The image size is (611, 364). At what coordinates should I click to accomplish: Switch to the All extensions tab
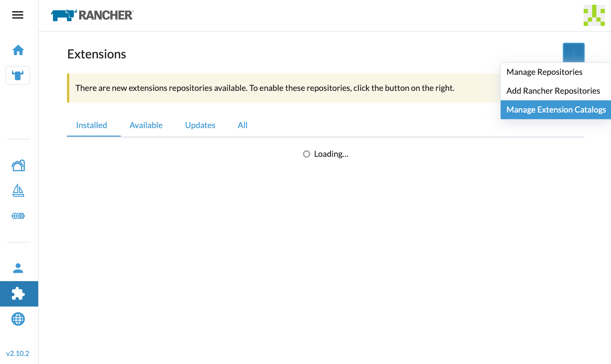(x=242, y=125)
